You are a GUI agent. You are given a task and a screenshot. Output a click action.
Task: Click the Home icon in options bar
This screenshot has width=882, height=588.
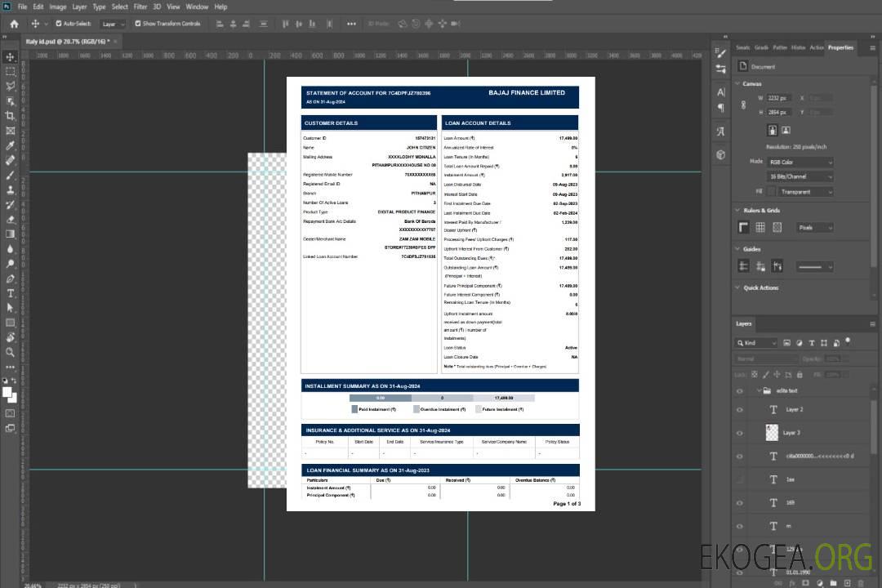(x=14, y=24)
